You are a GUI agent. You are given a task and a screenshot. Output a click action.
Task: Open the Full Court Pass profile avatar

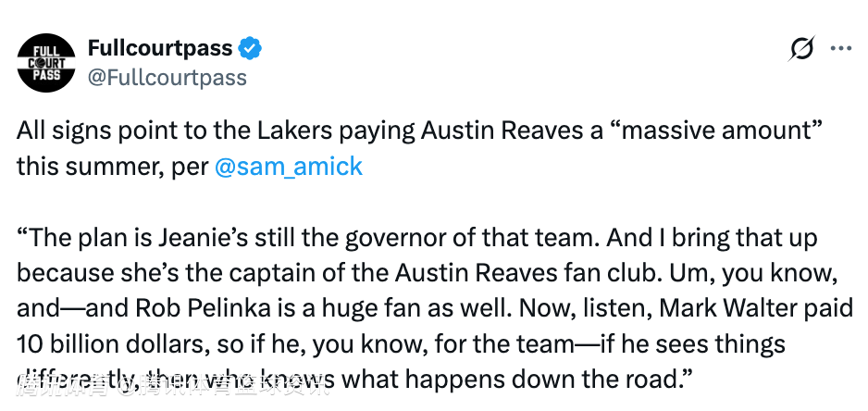point(46,64)
